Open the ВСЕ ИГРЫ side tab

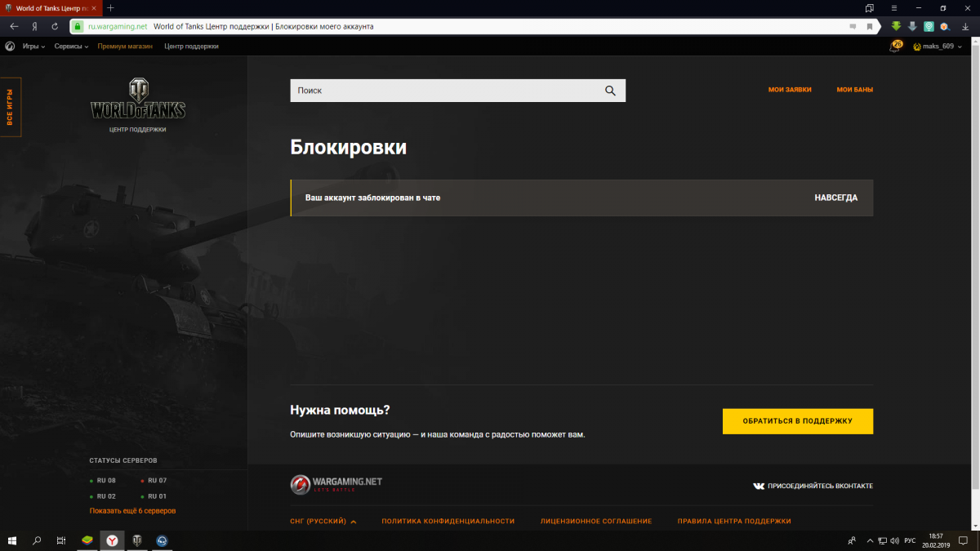(11, 107)
